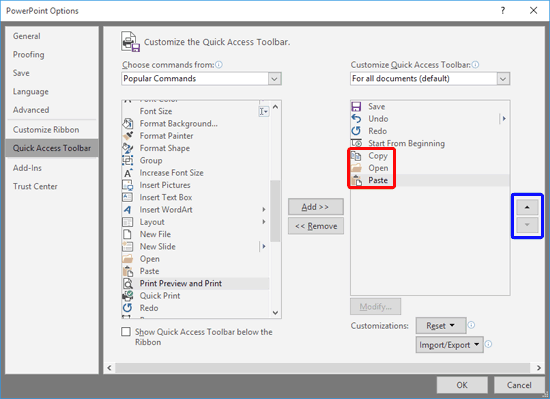
Task: Click the horizontal scrollbar left arrow
Action: tap(109, 368)
